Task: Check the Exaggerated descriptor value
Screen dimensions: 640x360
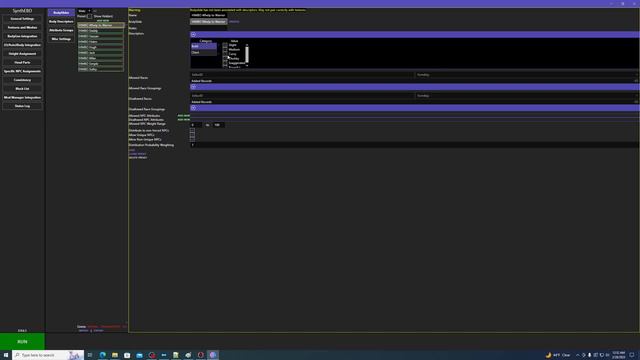Action: (x=225, y=63)
